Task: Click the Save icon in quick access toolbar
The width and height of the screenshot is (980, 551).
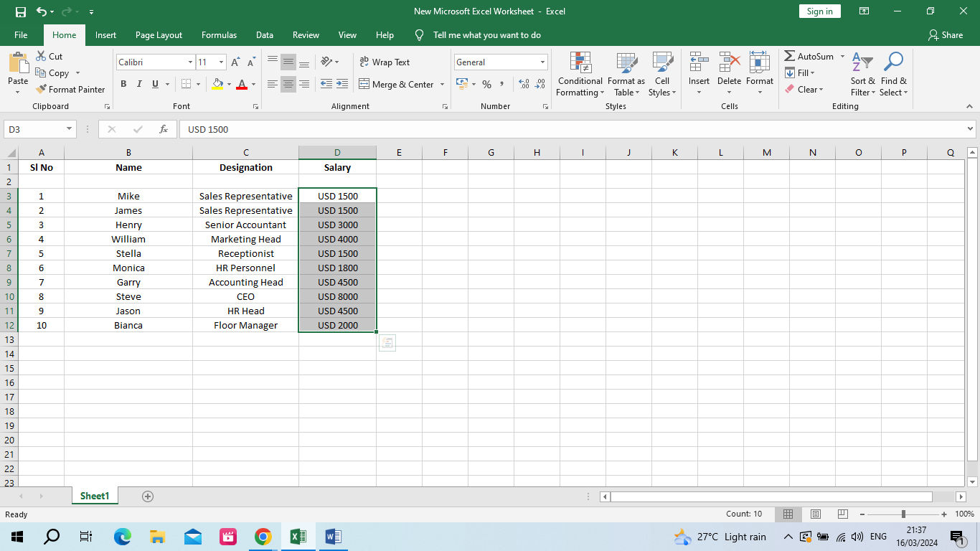Action: point(20,11)
